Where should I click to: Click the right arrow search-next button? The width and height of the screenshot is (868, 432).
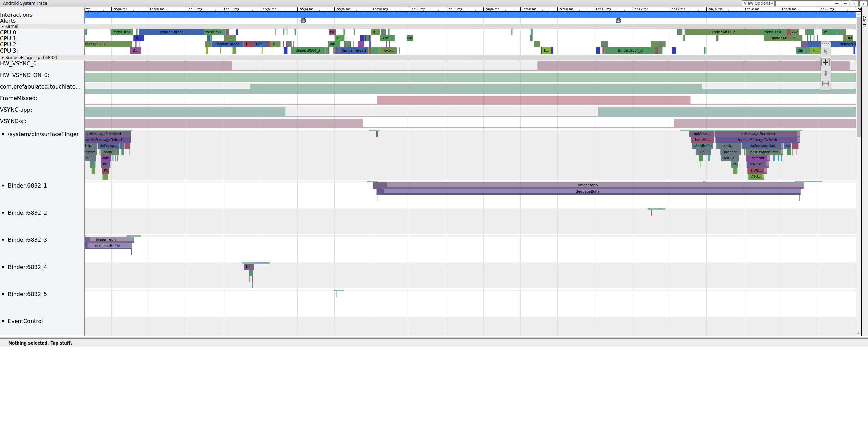click(x=845, y=3)
